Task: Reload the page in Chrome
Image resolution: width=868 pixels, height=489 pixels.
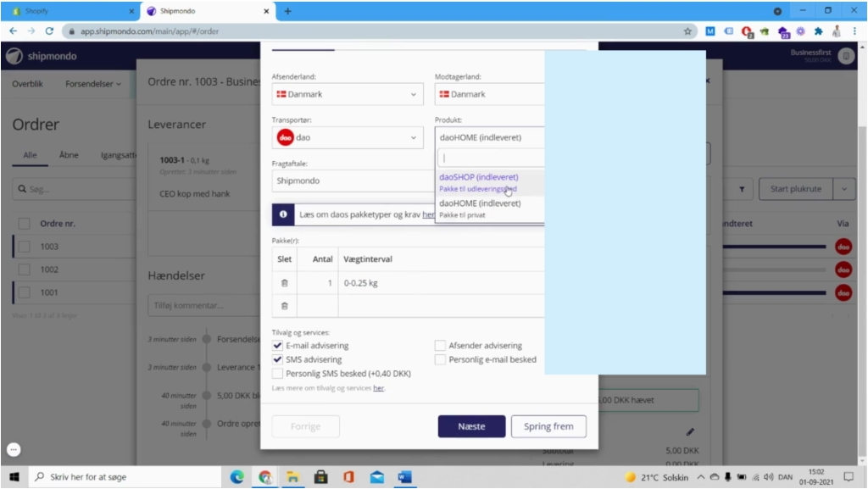Action: pos(49,31)
